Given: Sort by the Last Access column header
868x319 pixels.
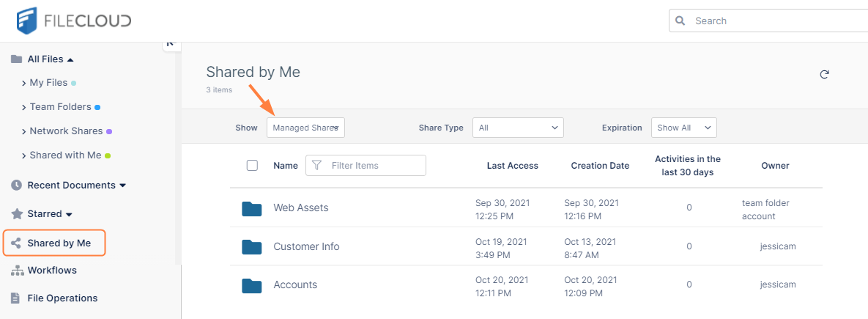Looking at the screenshot, I should 512,166.
